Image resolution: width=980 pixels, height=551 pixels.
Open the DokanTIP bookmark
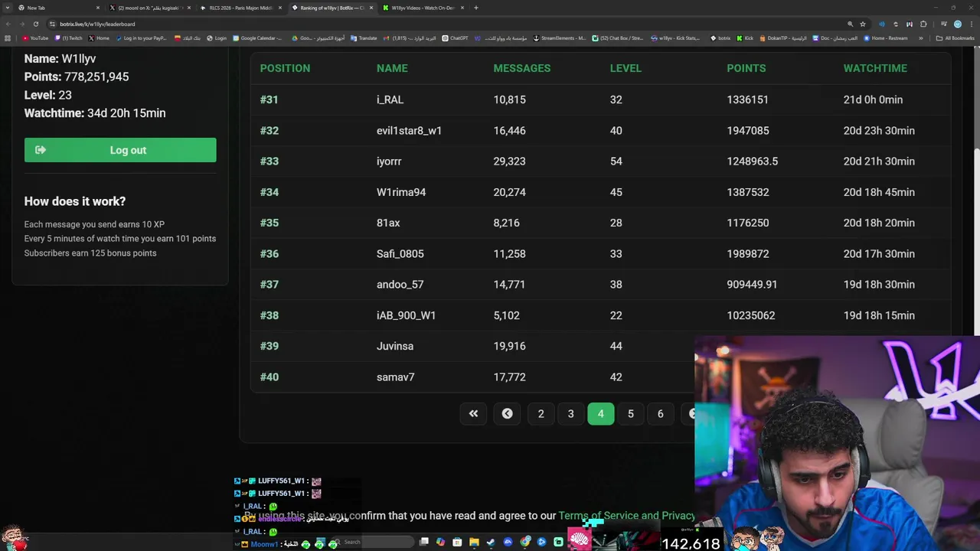783,38
